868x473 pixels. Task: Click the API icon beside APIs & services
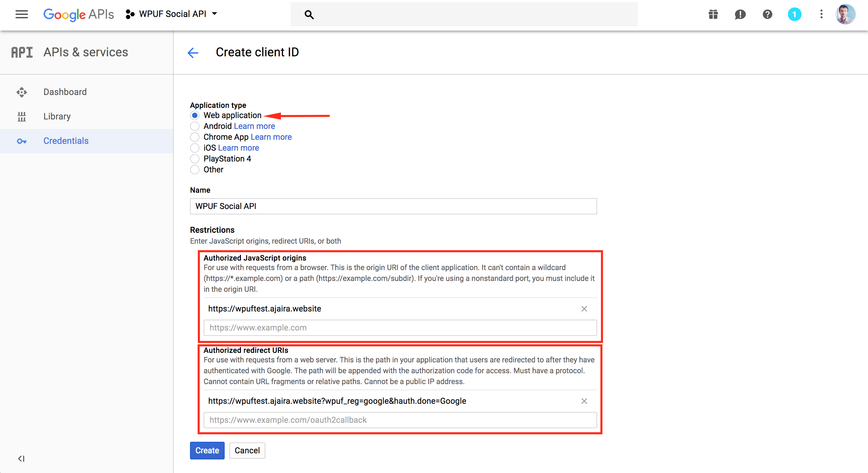(22, 52)
